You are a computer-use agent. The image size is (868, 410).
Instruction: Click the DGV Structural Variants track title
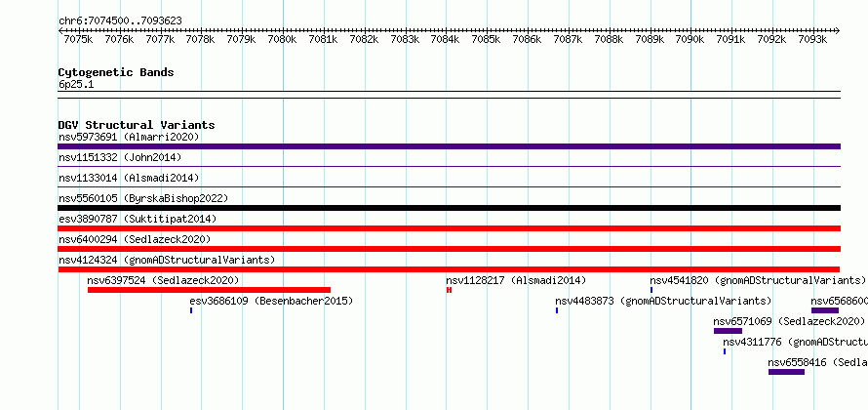click(137, 125)
